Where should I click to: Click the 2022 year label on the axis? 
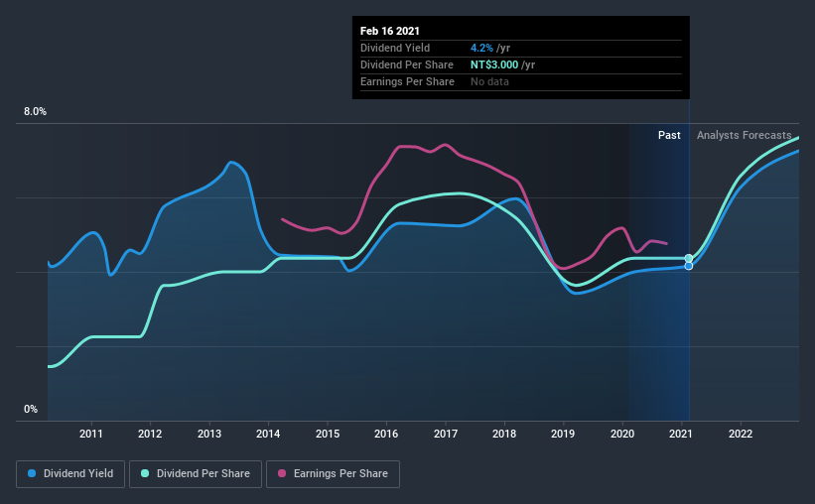[x=741, y=434]
